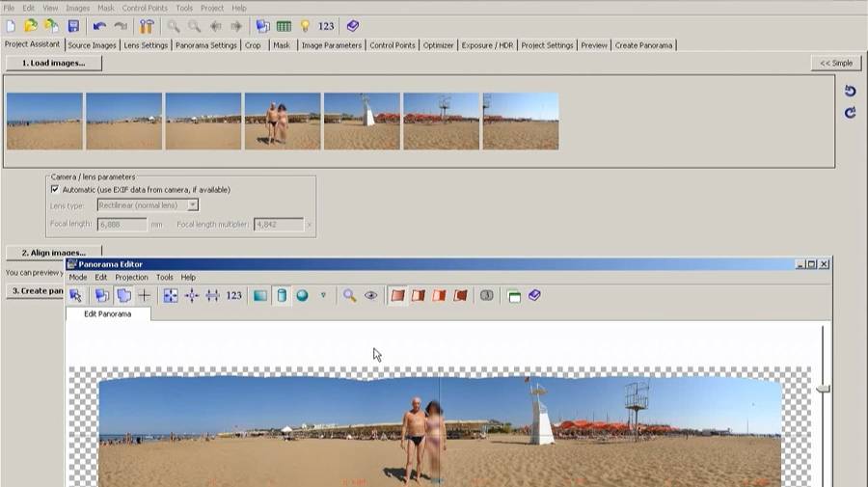Toggle the second red blend mode icon
This screenshot has width=868, height=487.
[419, 295]
